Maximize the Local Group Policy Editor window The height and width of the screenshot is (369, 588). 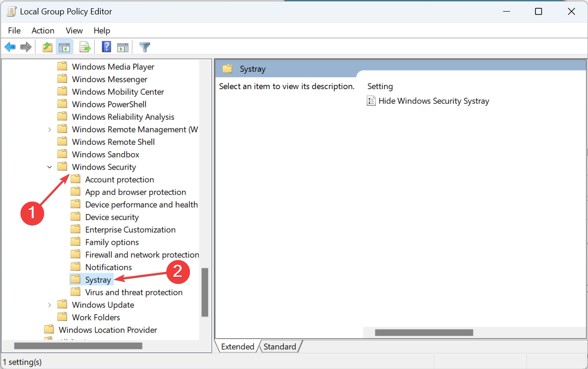pos(538,12)
